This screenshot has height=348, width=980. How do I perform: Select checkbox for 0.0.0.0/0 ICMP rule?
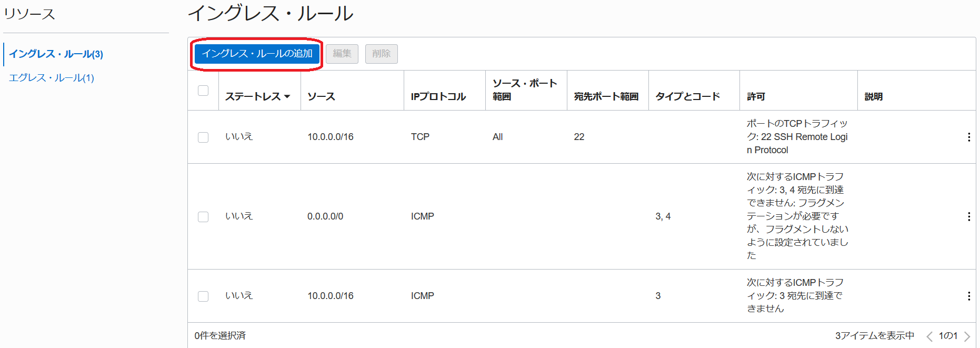203,217
